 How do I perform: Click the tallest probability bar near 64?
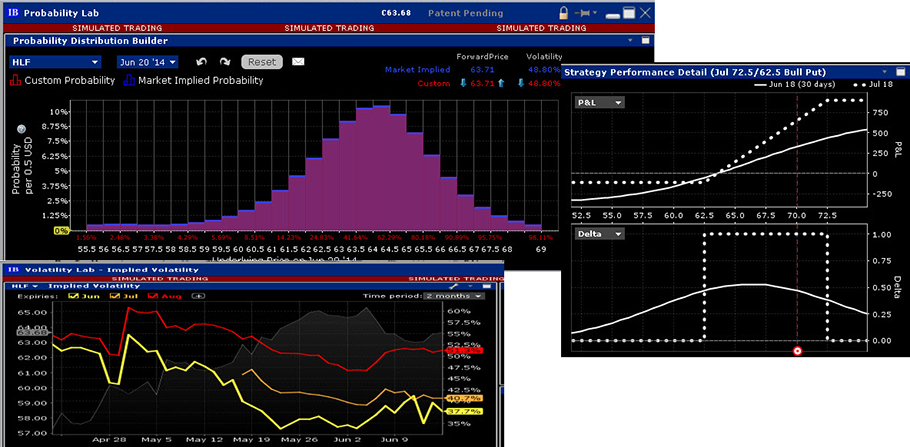[381, 168]
